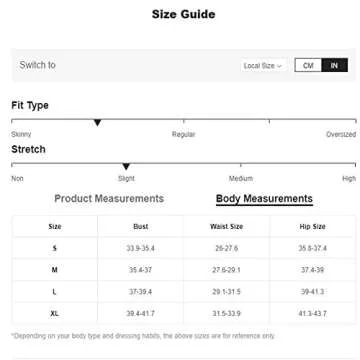Image resolution: width=360 pixels, height=360 pixels.
Task: Select the M size row
Action: coord(184,270)
